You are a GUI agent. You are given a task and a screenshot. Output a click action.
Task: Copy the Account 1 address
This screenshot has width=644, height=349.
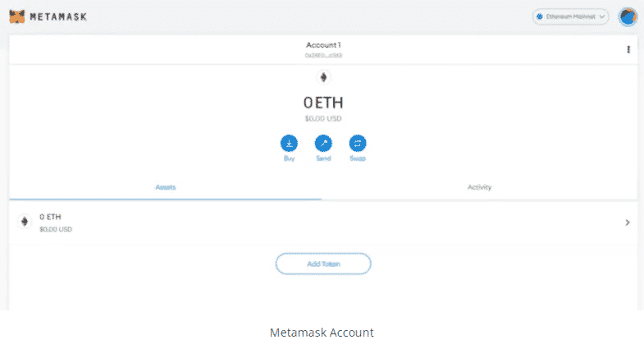point(323,55)
